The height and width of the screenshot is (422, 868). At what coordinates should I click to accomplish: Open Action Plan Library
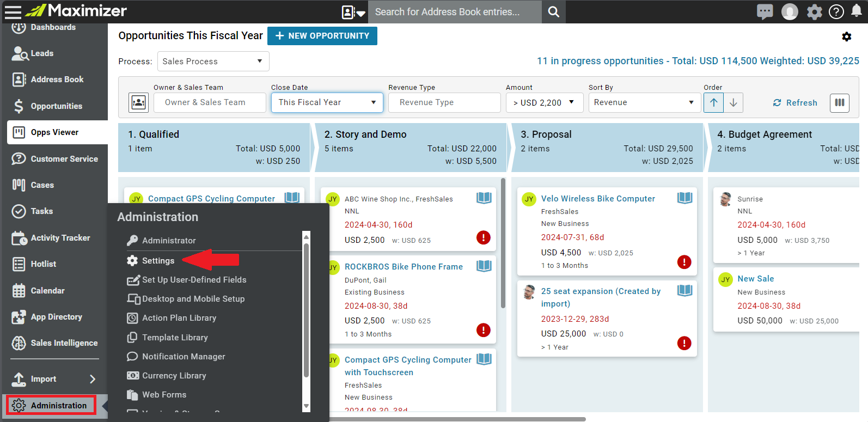(179, 318)
